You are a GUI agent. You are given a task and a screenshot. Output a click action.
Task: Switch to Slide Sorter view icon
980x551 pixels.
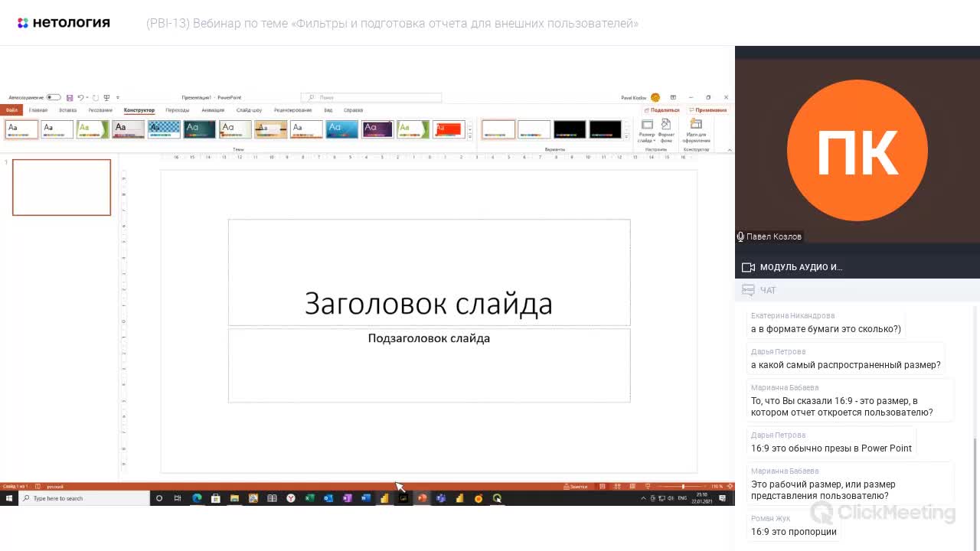(x=617, y=487)
